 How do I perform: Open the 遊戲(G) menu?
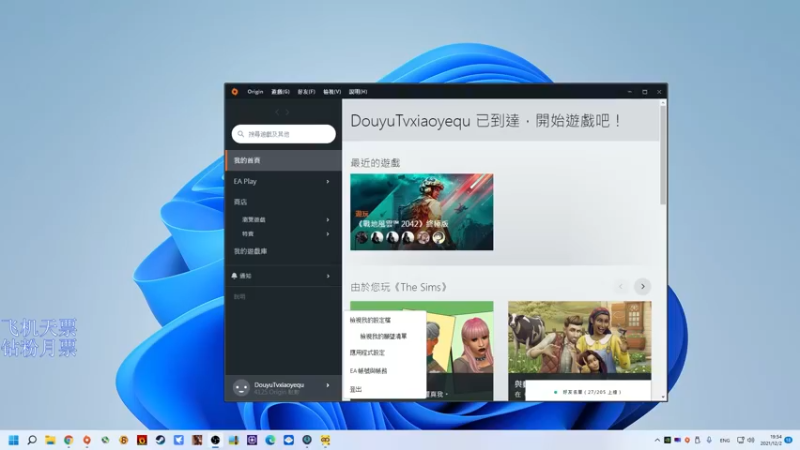(x=280, y=92)
